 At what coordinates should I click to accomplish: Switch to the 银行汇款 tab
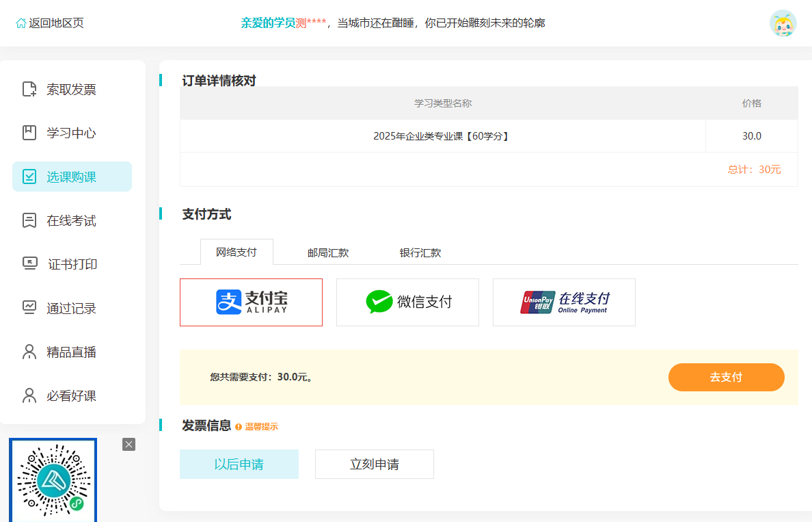pyautogui.click(x=420, y=253)
